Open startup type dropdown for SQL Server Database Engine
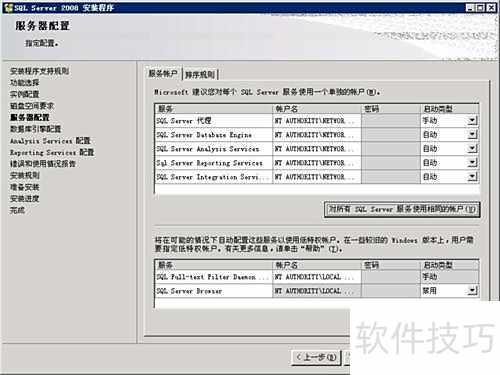The image size is (500, 375). pyautogui.click(x=472, y=135)
